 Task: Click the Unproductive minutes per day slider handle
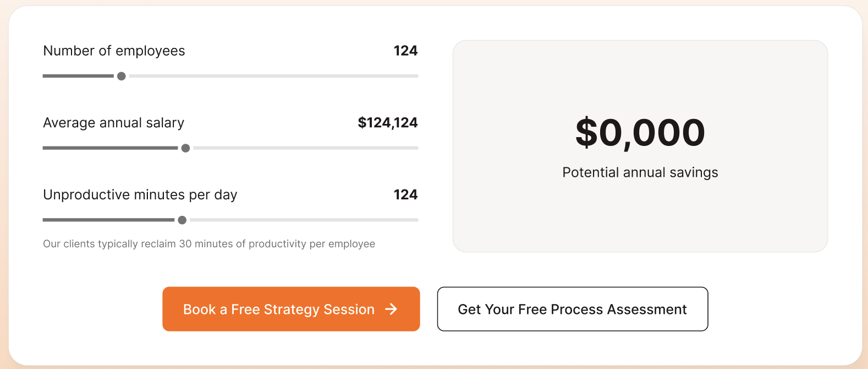(x=182, y=220)
